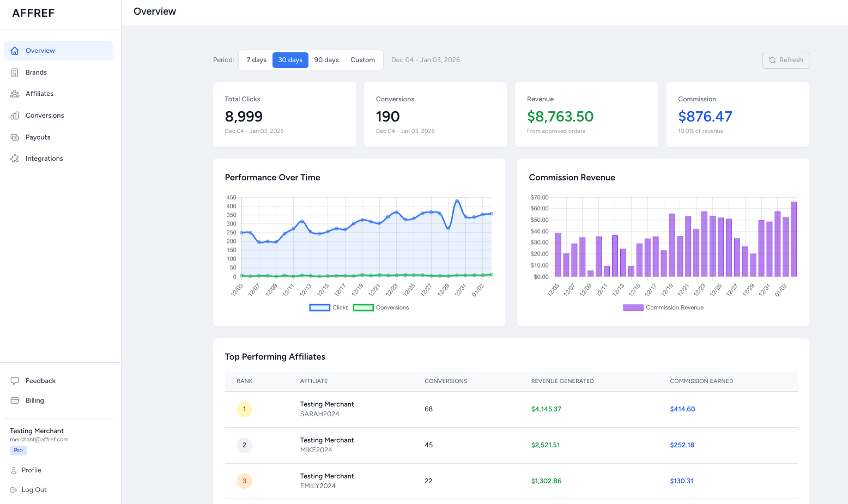Switch period to 90 days
The width and height of the screenshot is (848, 504).
[x=326, y=60]
